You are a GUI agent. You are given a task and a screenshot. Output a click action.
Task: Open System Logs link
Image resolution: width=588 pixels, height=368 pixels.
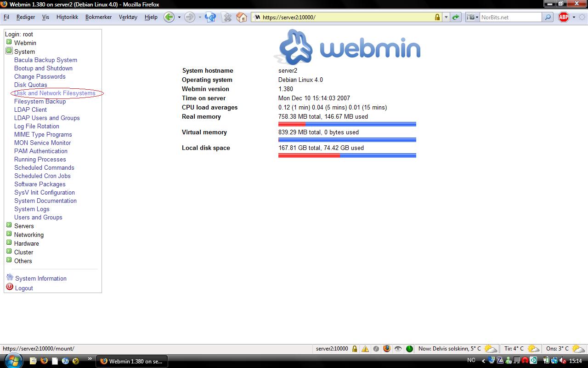(32, 209)
